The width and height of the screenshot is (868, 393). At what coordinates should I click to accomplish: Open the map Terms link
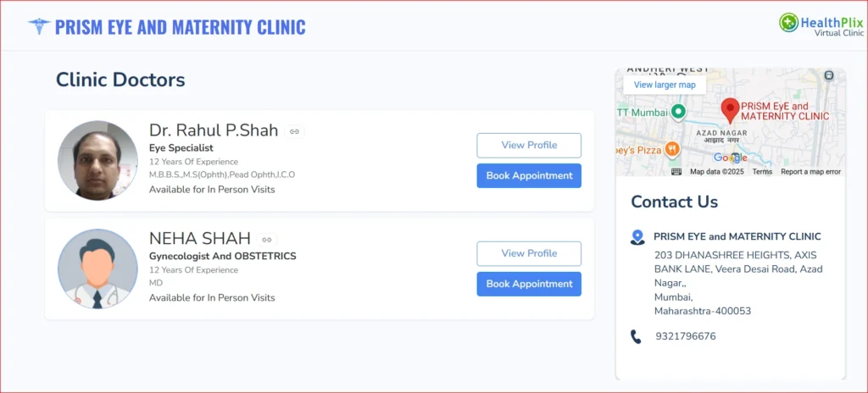pyautogui.click(x=762, y=172)
